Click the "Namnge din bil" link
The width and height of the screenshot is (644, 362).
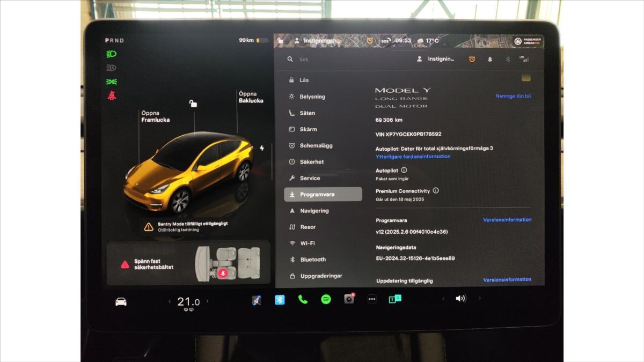point(513,97)
